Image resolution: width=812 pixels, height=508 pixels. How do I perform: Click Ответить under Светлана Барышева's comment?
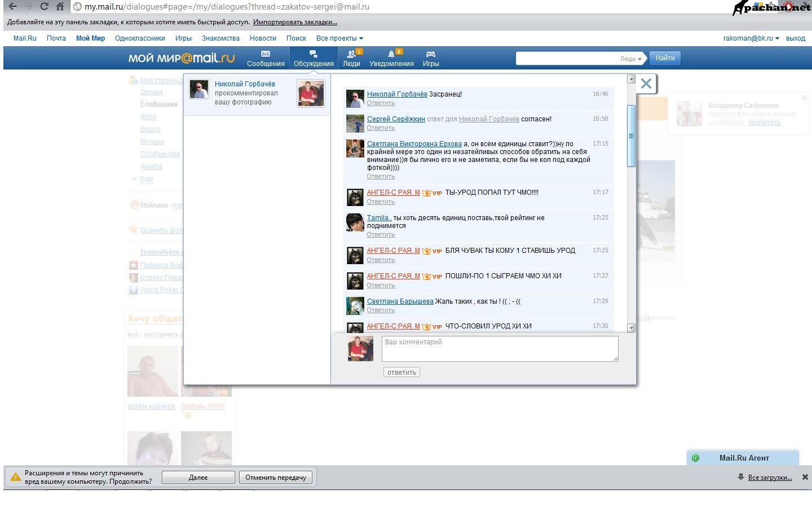point(381,310)
